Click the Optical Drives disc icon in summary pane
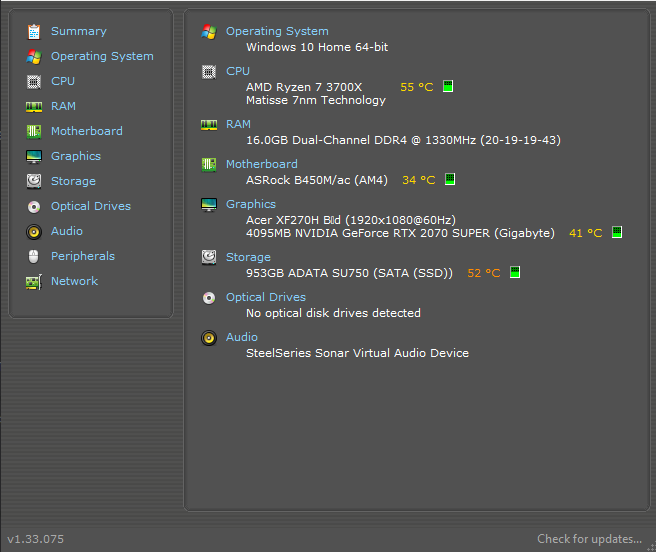 tap(209, 298)
